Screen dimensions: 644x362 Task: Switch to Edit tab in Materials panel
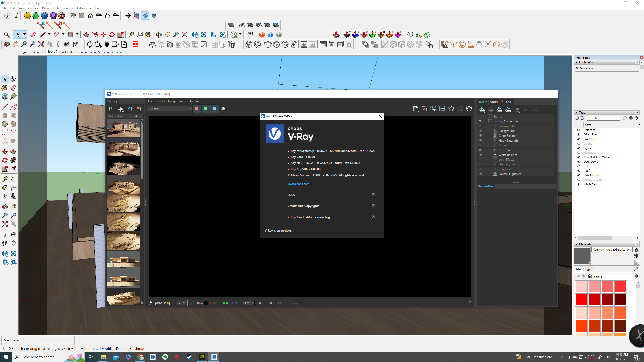588,270
